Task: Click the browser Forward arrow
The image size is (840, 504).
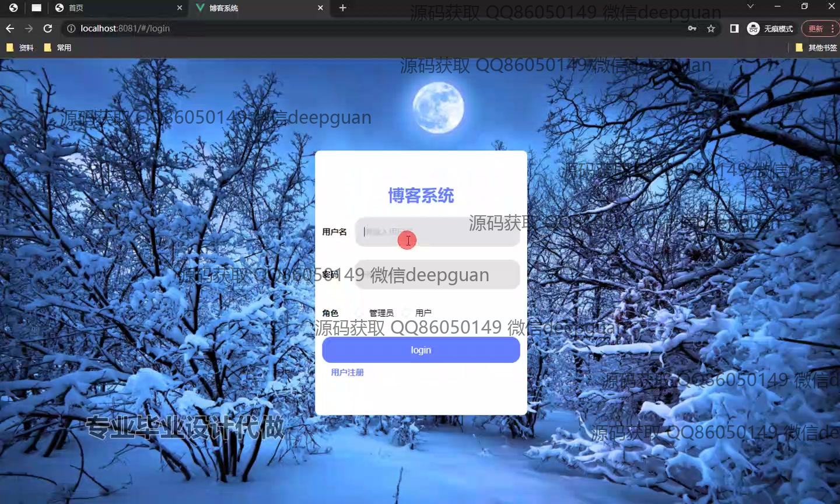Action: pyautogui.click(x=29, y=28)
